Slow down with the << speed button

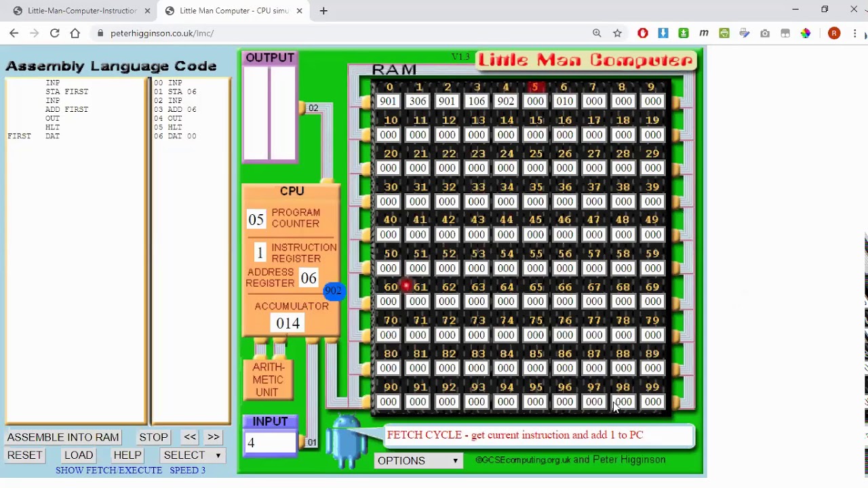[x=190, y=437]
